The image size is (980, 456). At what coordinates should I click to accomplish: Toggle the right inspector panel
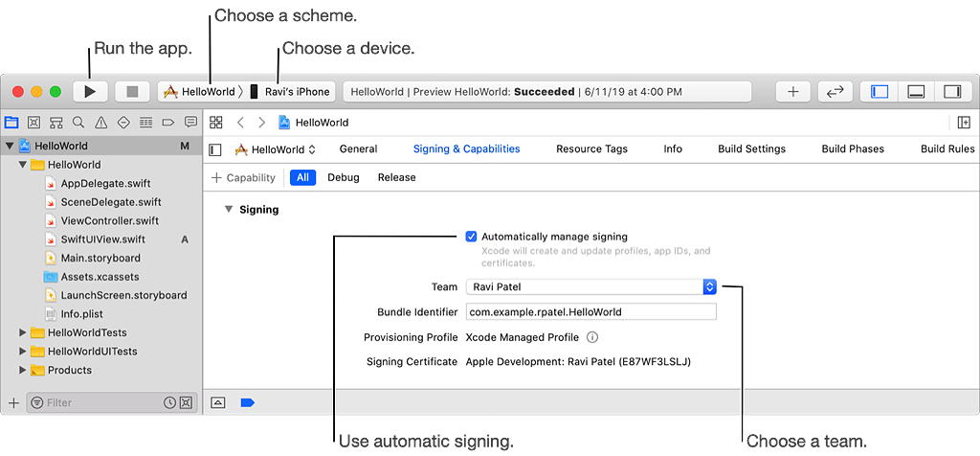(952, 91)
